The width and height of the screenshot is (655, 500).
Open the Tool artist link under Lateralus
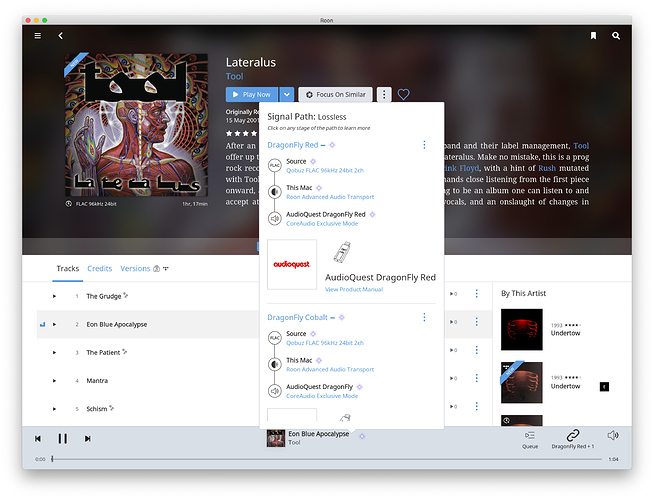tap(234, 76)
